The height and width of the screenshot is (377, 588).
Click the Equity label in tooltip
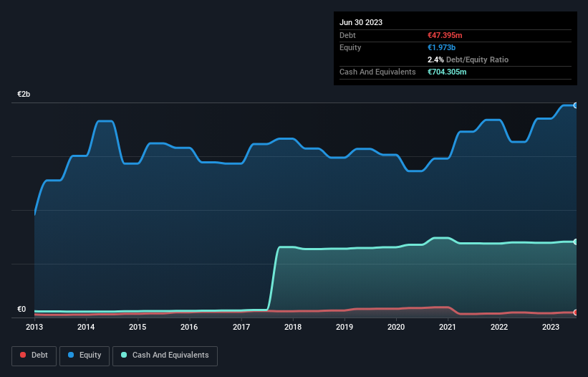tap(350, 47)
